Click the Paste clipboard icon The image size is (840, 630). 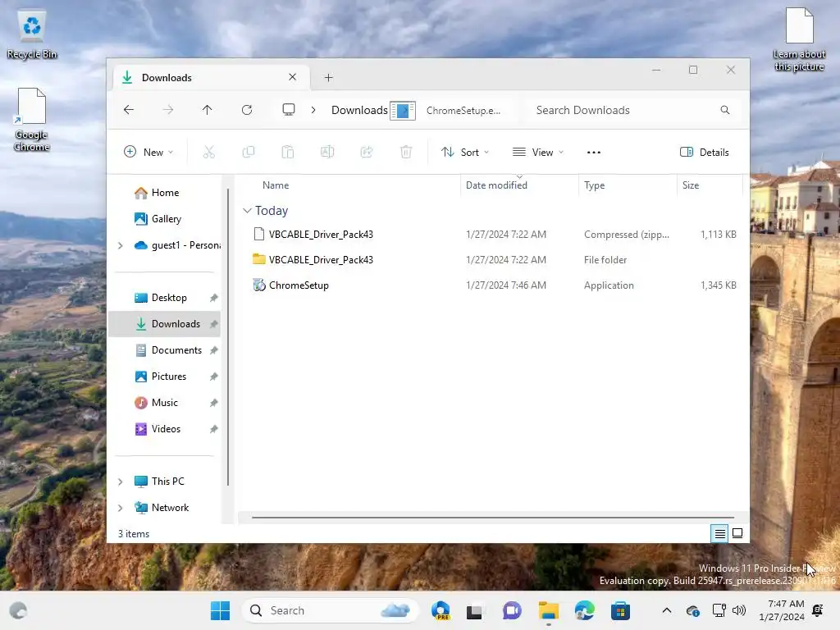(x=288, y=152)
